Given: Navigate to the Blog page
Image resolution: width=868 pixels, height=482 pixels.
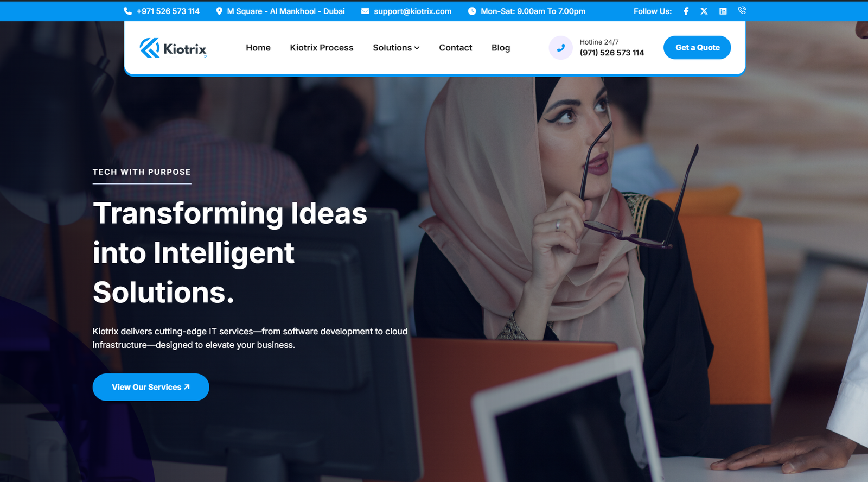Looking at the screenshot, I should tap(501, 48).
